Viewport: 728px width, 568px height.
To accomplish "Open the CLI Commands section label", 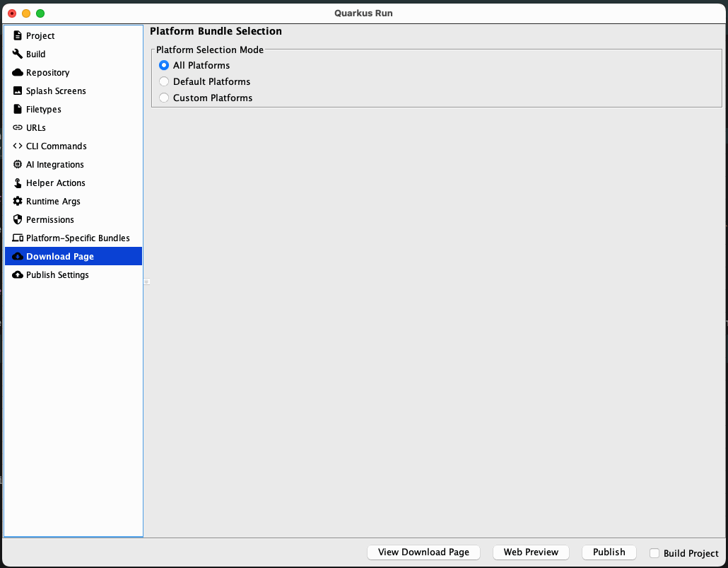I will (56, 146).
